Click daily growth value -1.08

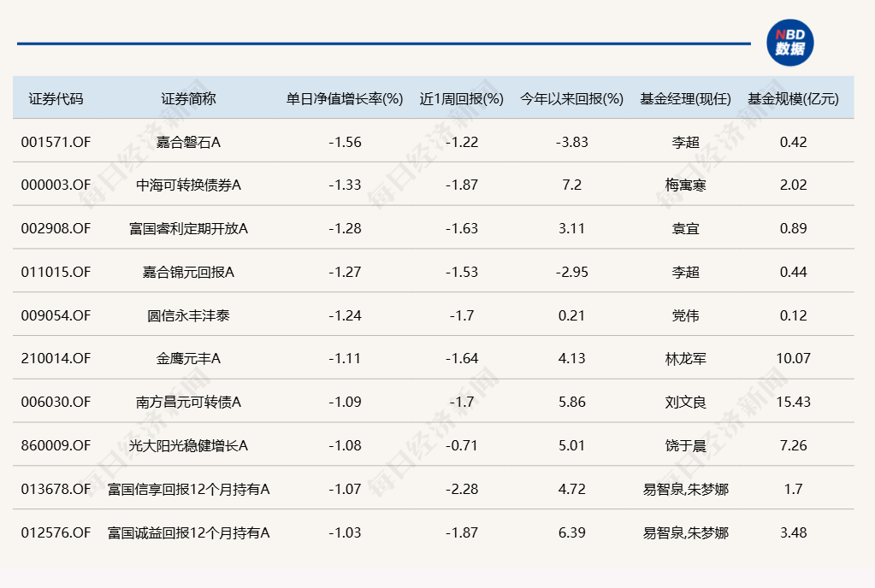click(345, 445)
